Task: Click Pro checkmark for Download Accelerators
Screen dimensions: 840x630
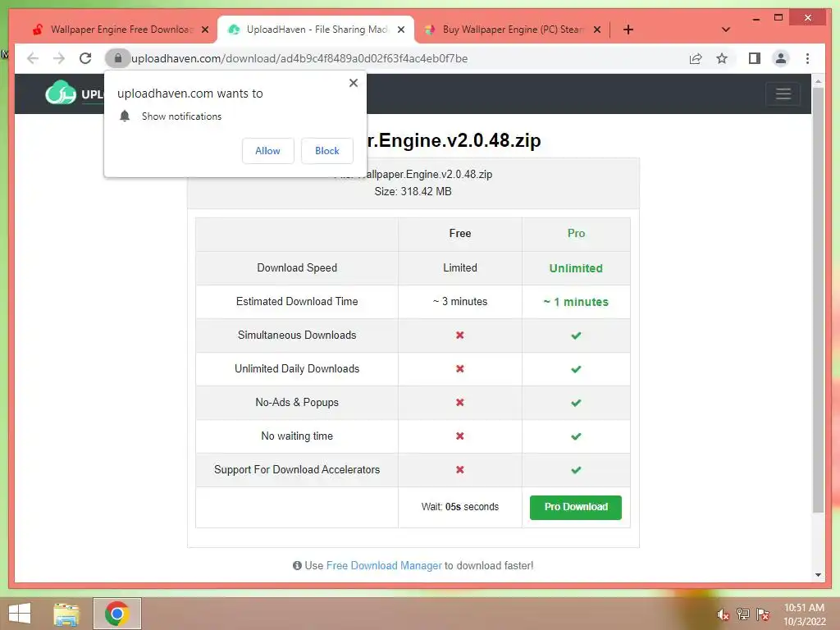Action: (x=576, y=470)
